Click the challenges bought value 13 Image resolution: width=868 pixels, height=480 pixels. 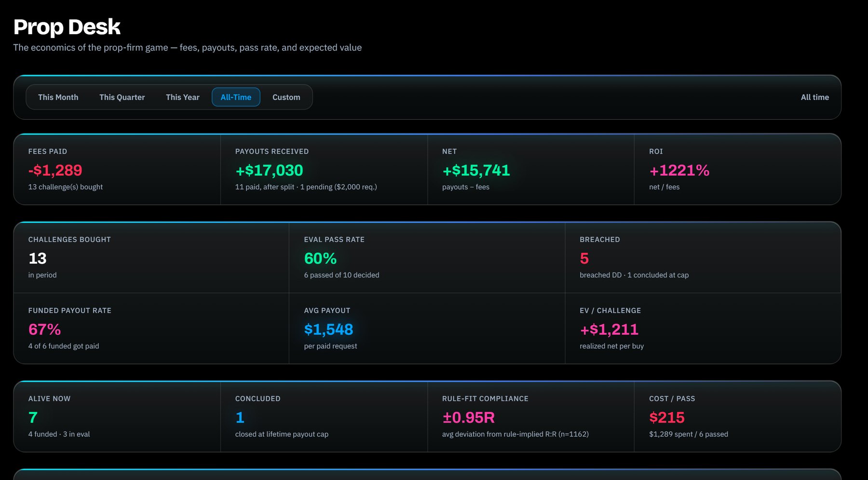(37, 259)
